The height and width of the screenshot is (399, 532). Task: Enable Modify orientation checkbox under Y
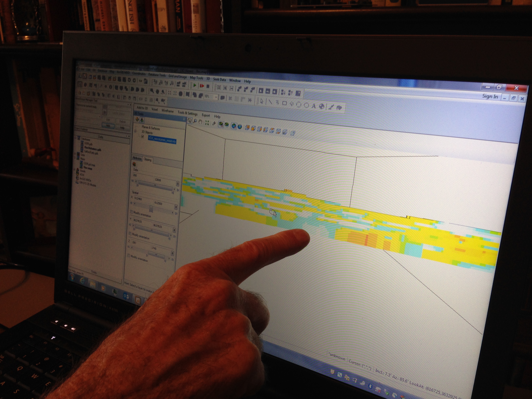(x=130, y=234)
